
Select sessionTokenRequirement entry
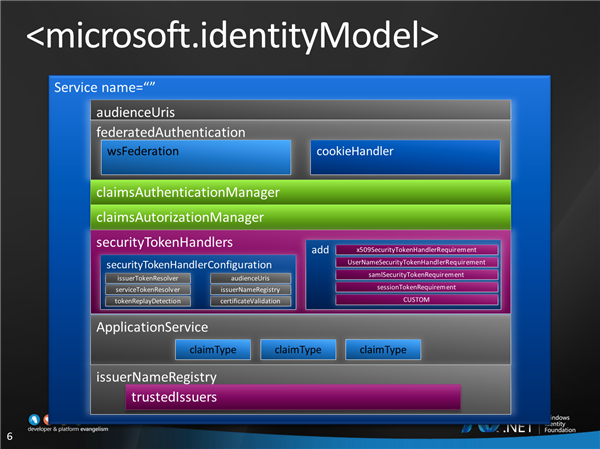[x=417, y=287]
